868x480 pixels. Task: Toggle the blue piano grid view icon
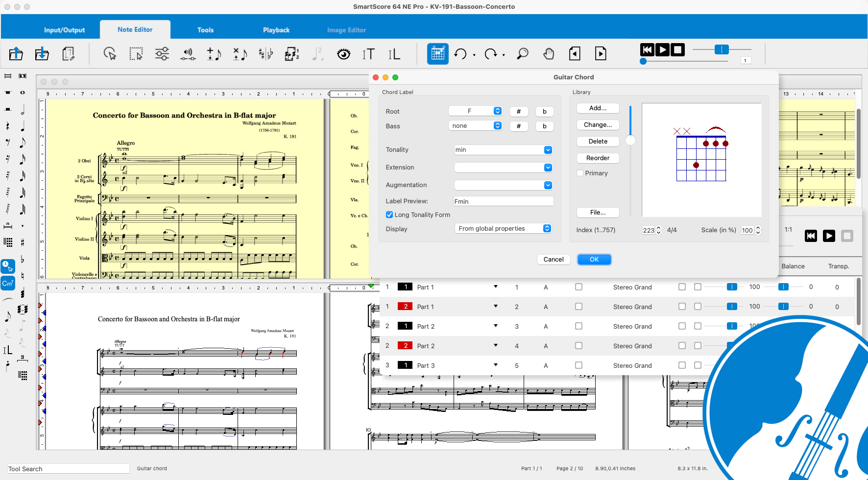coord(438,53)
